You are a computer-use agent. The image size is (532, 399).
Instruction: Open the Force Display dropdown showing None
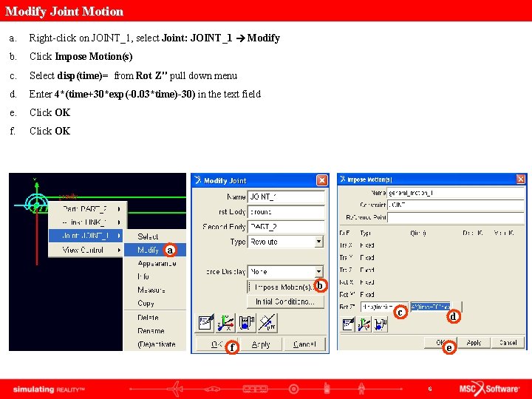coord(318,271)
